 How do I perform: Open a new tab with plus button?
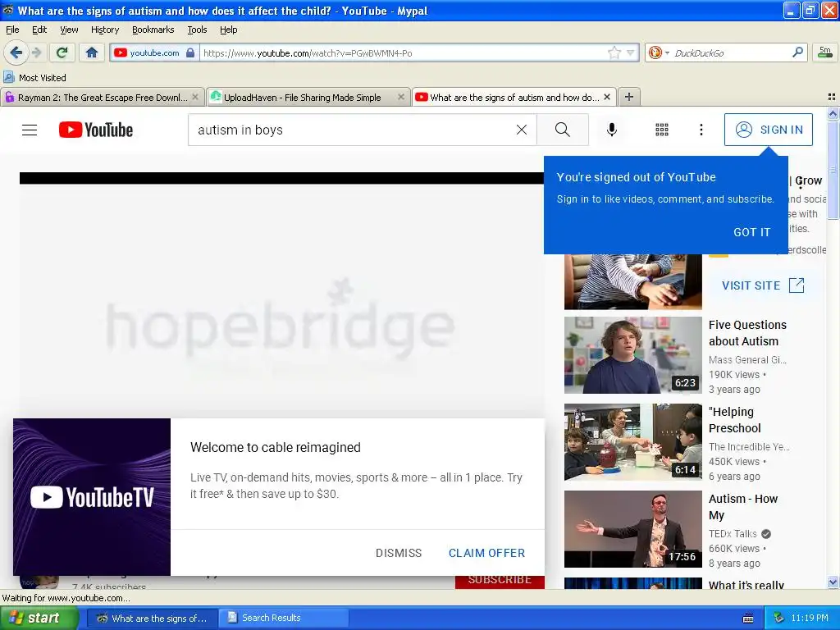[x=629, y=97]
